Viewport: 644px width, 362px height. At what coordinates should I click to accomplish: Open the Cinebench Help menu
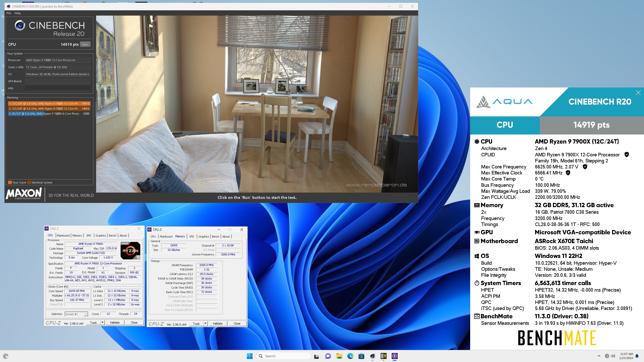pos(17,13)
